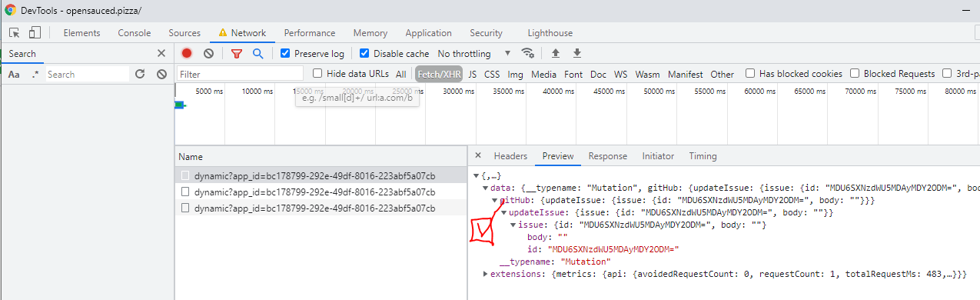Filter by Img requests
The width and height of the screenshot is (980, 300).
pyautogui.click(x=515, y=75)
